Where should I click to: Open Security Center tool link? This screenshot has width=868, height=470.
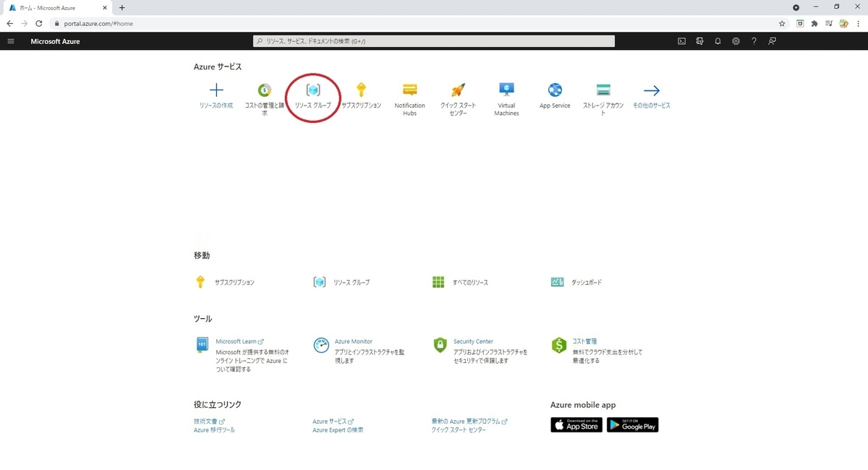[473, 341]
